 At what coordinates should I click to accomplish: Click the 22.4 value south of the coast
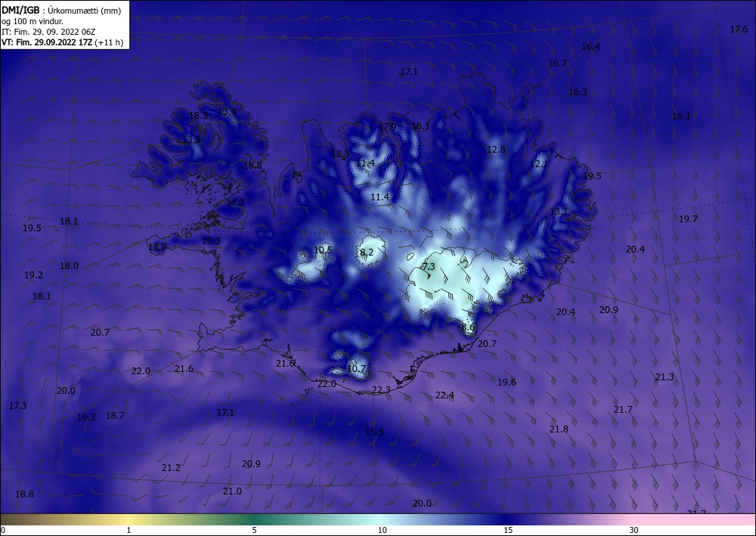[445, 395]
